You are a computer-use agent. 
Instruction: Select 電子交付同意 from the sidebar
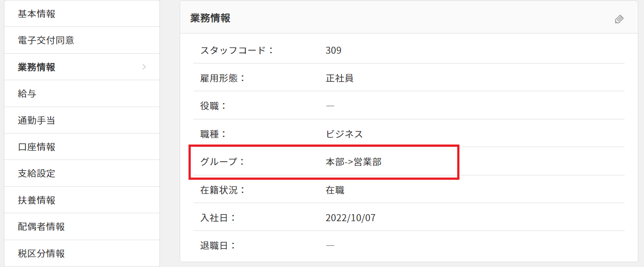[x=46, y=41]
